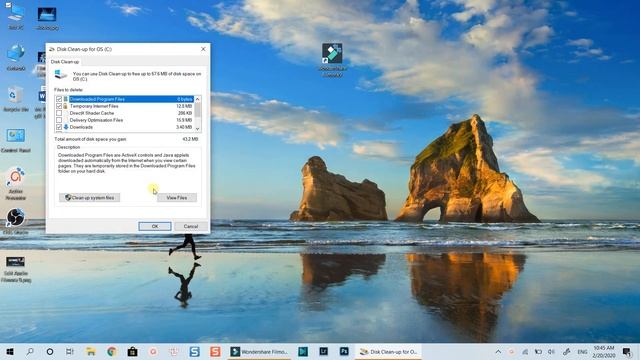The width and height of the screenshot is (640, 360).
Task: Click the Disk Clean-up title bar icon
Action: coord(52,49)
